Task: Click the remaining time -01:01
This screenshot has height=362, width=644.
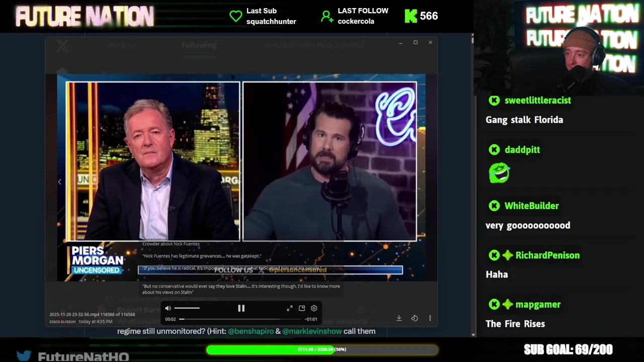Action: click(311, 319)
